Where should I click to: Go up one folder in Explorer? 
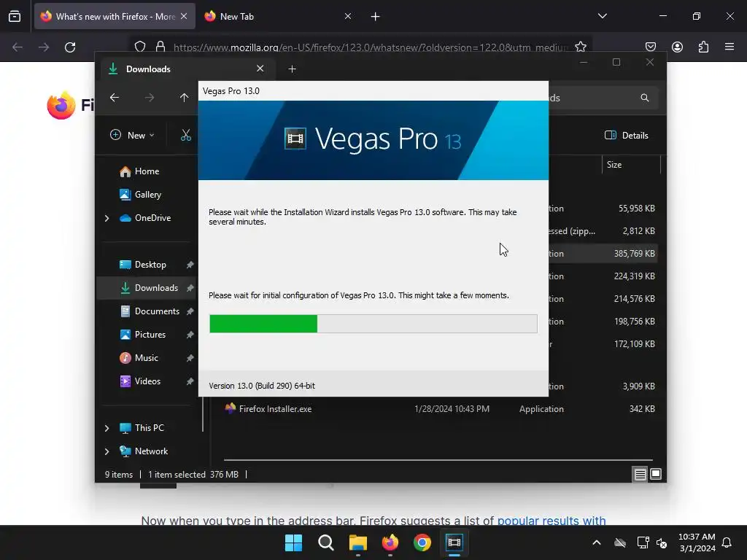[184, 98]
